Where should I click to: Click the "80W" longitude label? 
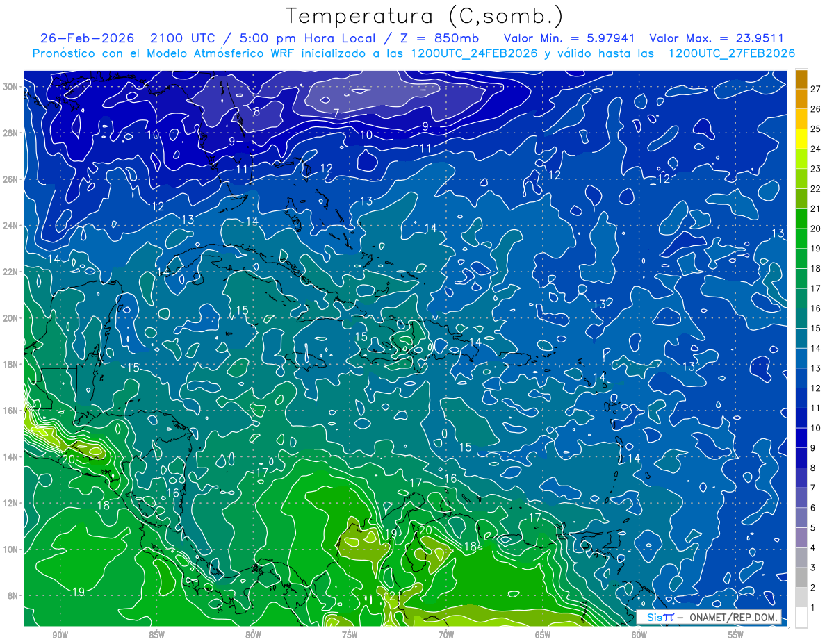tap(253, 635)
